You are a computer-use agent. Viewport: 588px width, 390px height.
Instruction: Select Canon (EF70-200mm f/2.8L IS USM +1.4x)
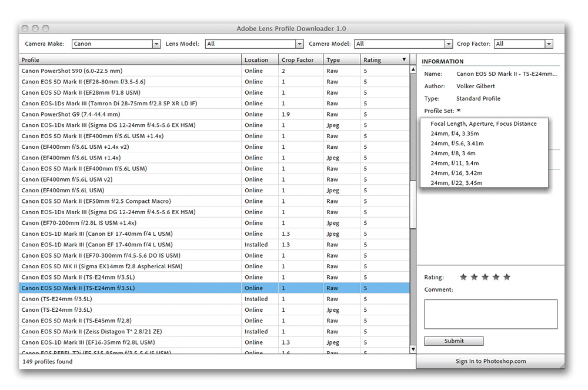214,223
